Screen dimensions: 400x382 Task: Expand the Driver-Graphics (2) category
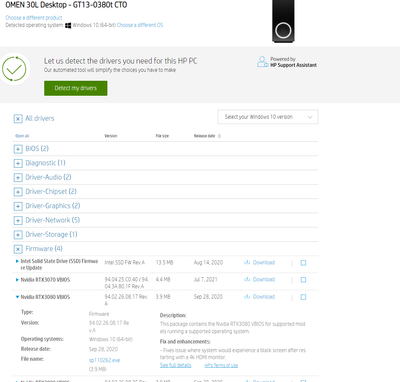click(x=18, y=206)
